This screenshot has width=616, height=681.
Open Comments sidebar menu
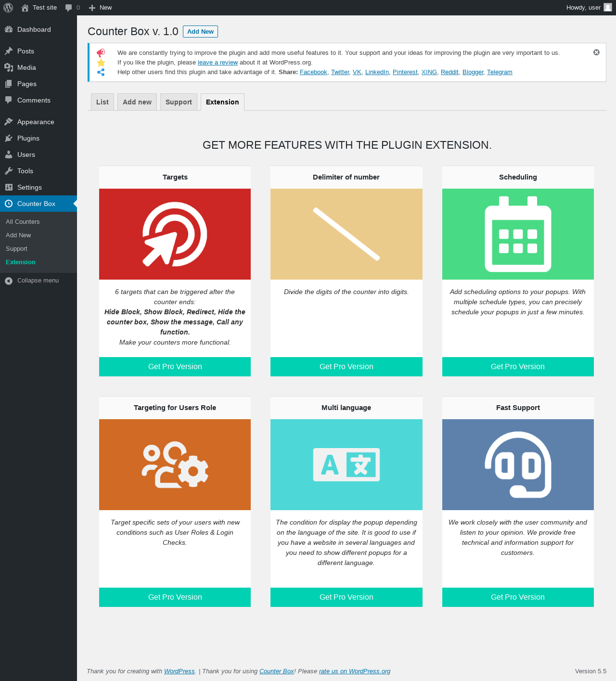click(x=38, y=100)
